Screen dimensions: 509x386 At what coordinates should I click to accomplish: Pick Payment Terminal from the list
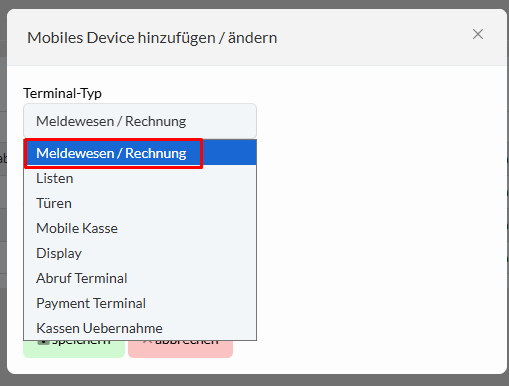click(140, 303)
